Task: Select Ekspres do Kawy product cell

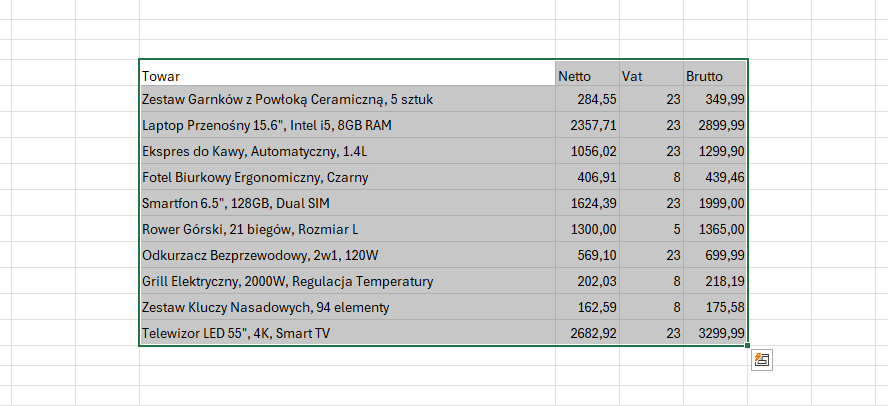Action: coord(347,151)
